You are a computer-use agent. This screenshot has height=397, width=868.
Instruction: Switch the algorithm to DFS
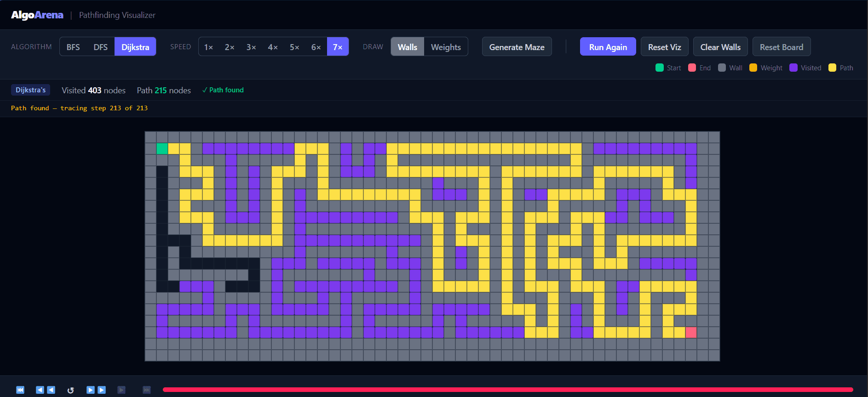point(101,47)
